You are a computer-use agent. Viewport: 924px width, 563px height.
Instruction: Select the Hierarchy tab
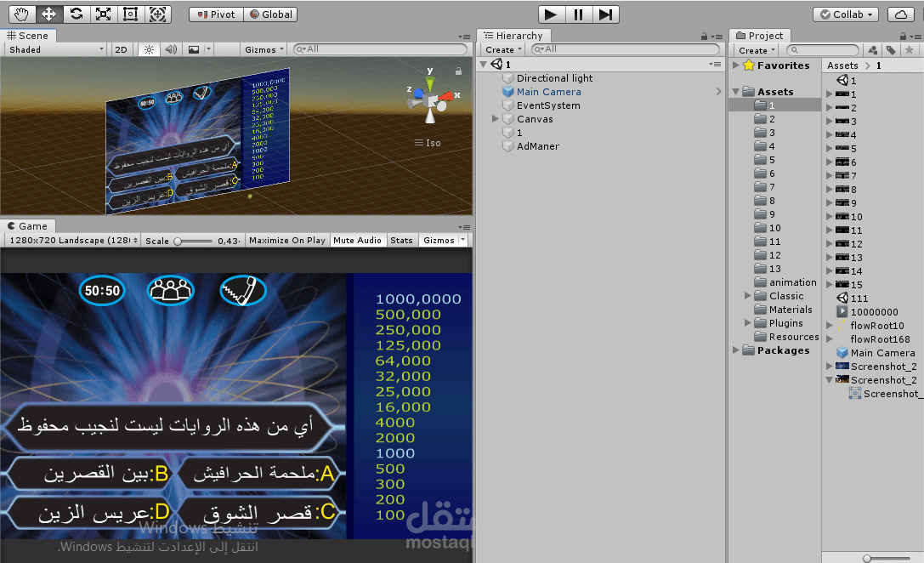tap(513, 36)
